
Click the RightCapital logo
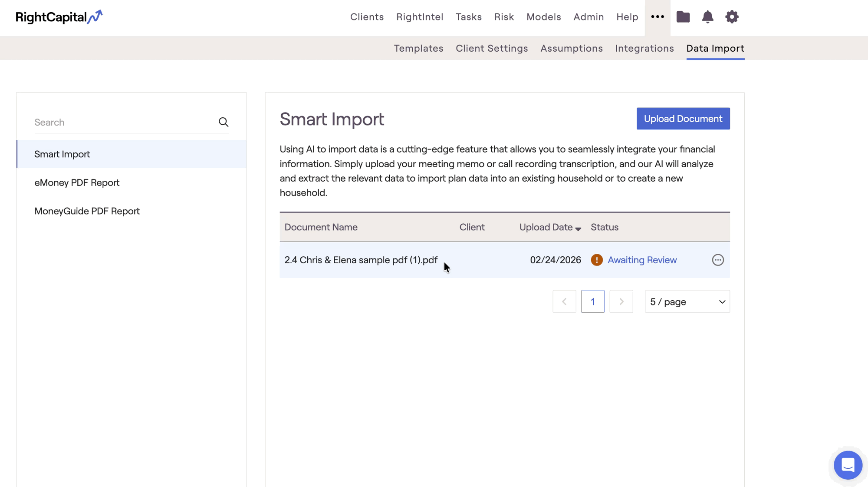point(59,17)
